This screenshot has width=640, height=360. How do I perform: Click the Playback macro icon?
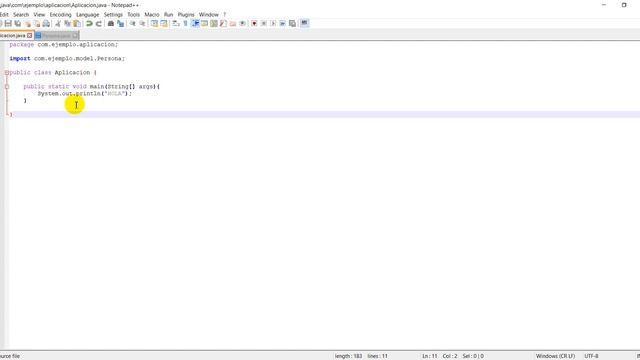(x=273, y=24)
